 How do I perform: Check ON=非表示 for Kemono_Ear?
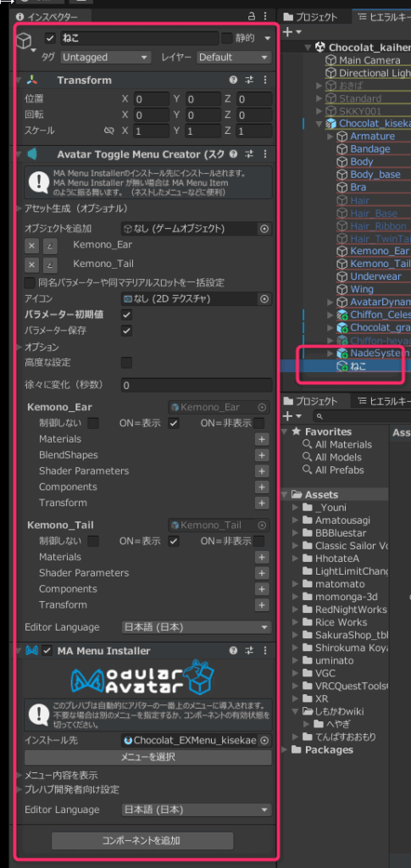[258, 424]
